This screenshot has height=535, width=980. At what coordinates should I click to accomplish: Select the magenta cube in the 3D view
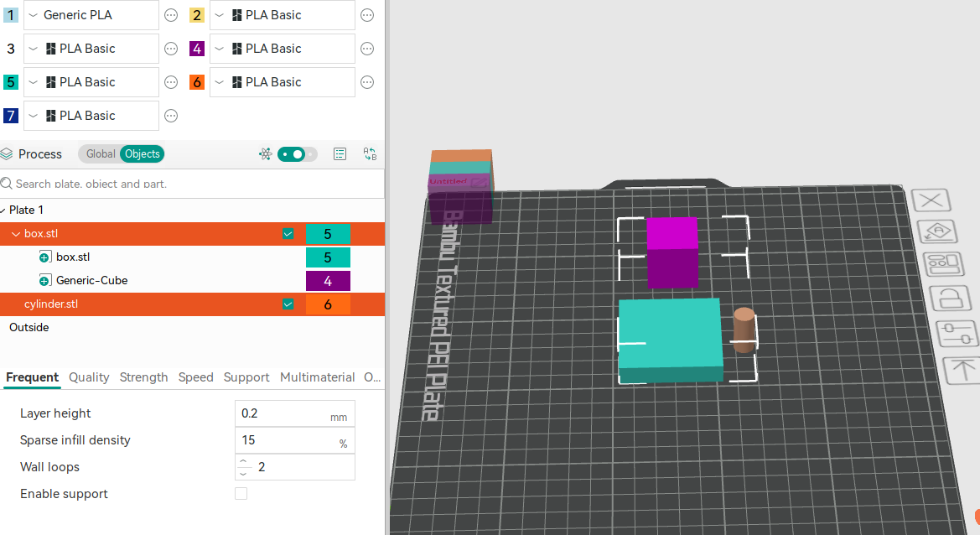671,252
